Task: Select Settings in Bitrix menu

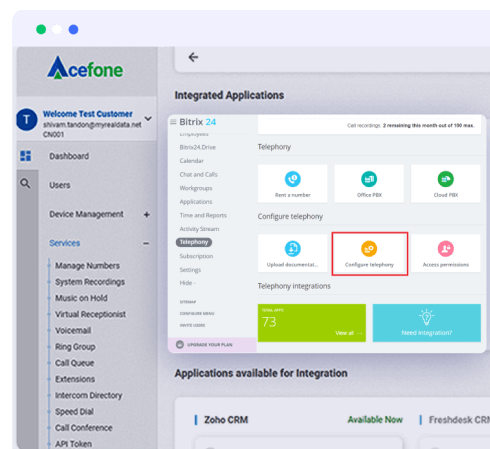Action: coord(190,270)
